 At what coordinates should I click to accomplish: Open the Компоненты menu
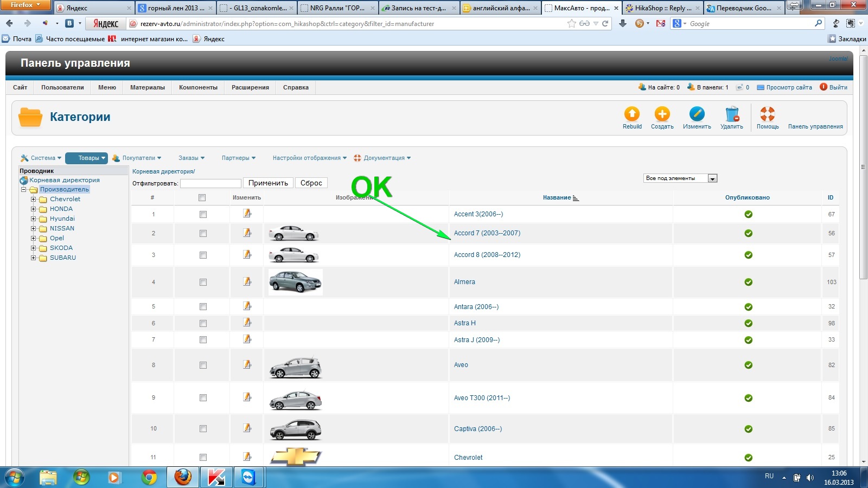[x=198, y=87]
